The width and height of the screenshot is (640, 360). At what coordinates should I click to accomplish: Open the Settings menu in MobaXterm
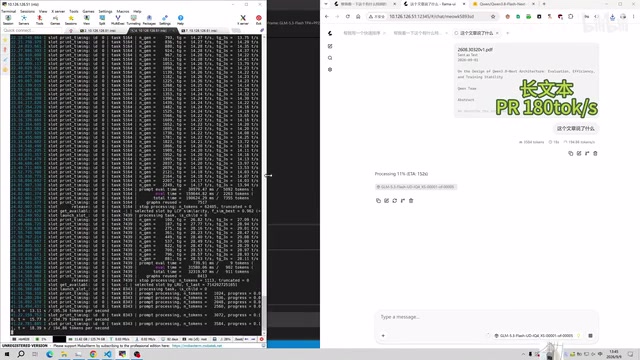click(x=105, y=11)
